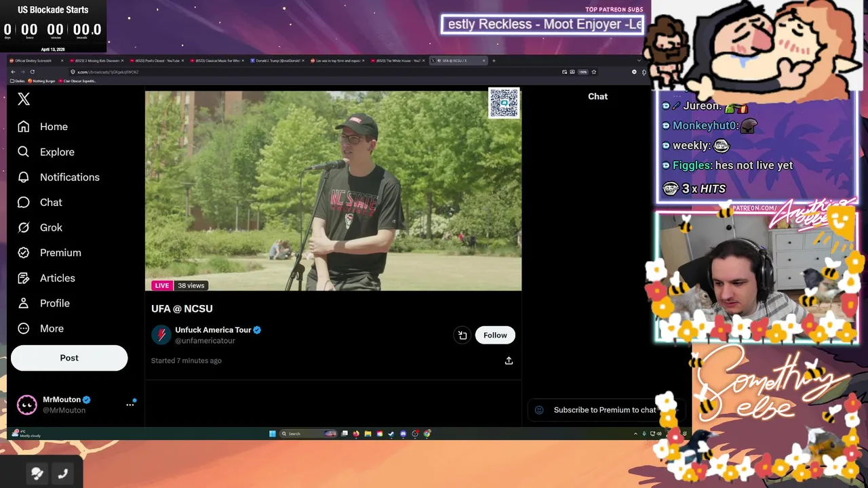Click the share icon under the broadcast

tap(509, 361)
